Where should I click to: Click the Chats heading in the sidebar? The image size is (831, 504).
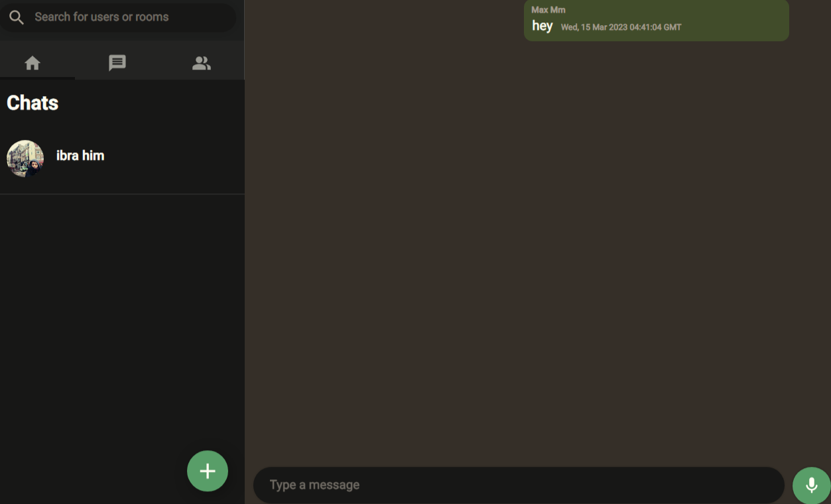[x=32, y=103]
